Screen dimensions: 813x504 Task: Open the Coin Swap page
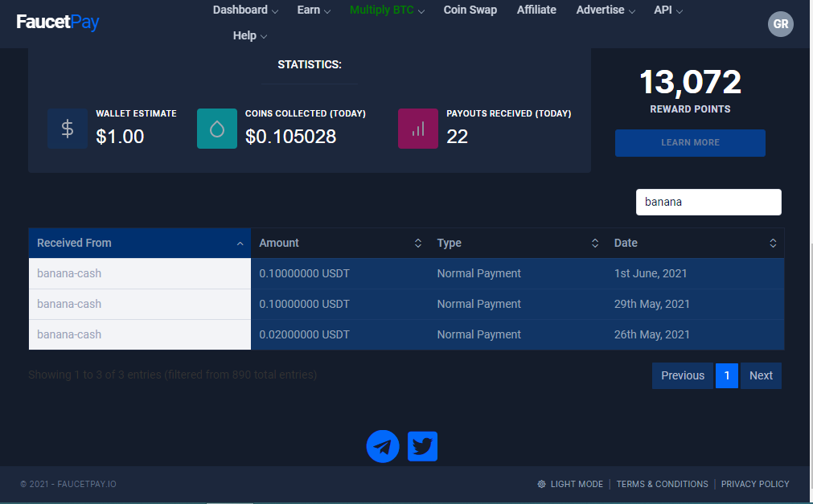click(470, 10)
